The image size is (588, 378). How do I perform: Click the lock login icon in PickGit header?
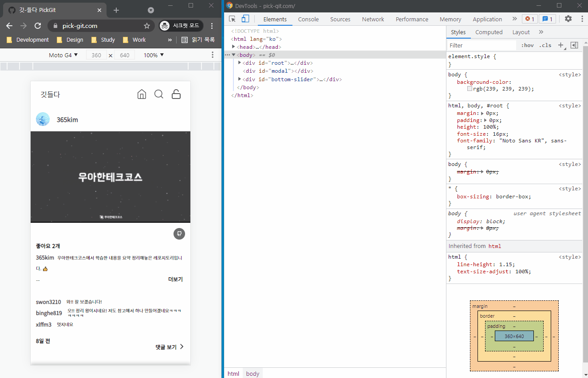[176, 94]
